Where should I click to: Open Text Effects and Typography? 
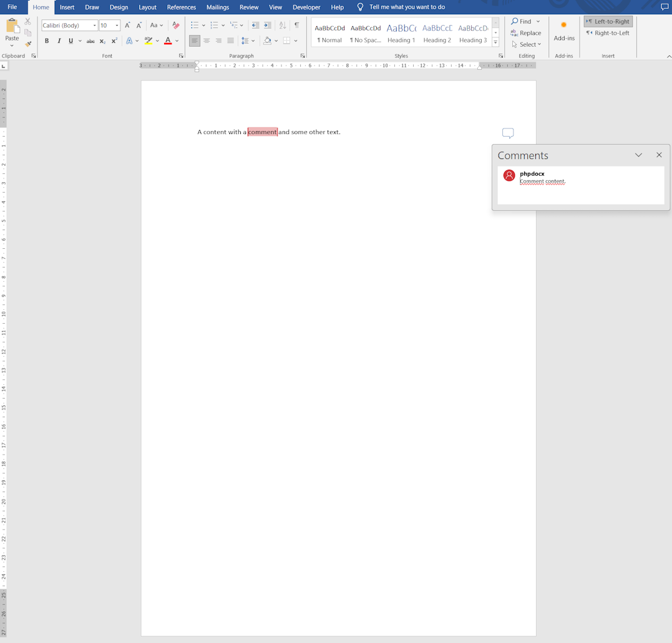[129, 41]
